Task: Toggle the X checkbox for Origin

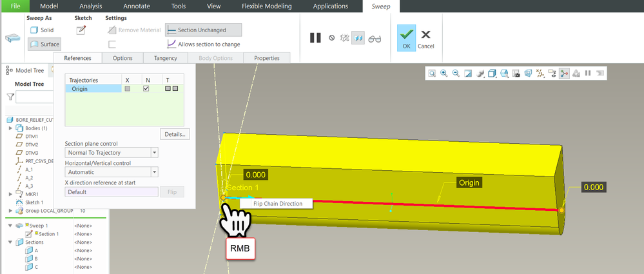Action: (x=128, y=89)
